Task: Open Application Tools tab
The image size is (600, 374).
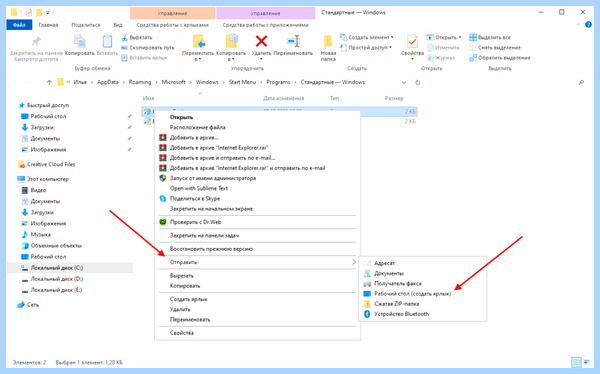Action: tap(266, 25)
